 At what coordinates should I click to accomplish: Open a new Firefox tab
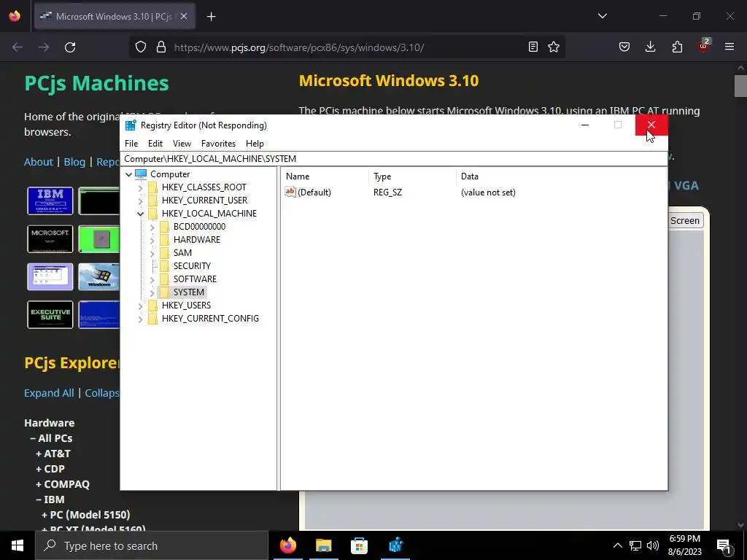(x=211, y=17)
